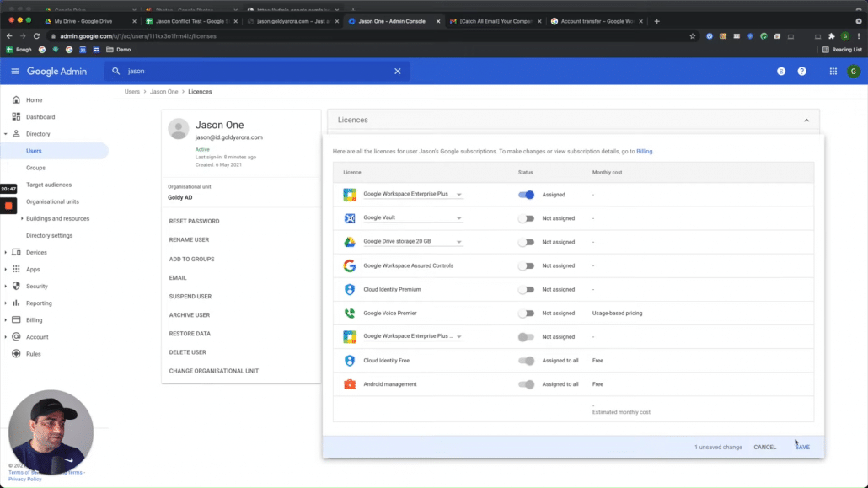This screenshot has width=868, height=488.
Task: Expand Buildings and resources arrow
Action: point(22,218)
